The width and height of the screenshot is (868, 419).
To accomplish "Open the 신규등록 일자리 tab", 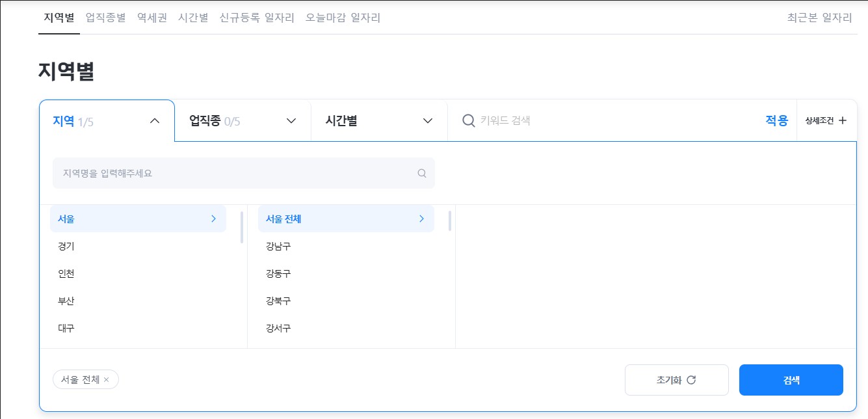I will click(x=257, y=18).
